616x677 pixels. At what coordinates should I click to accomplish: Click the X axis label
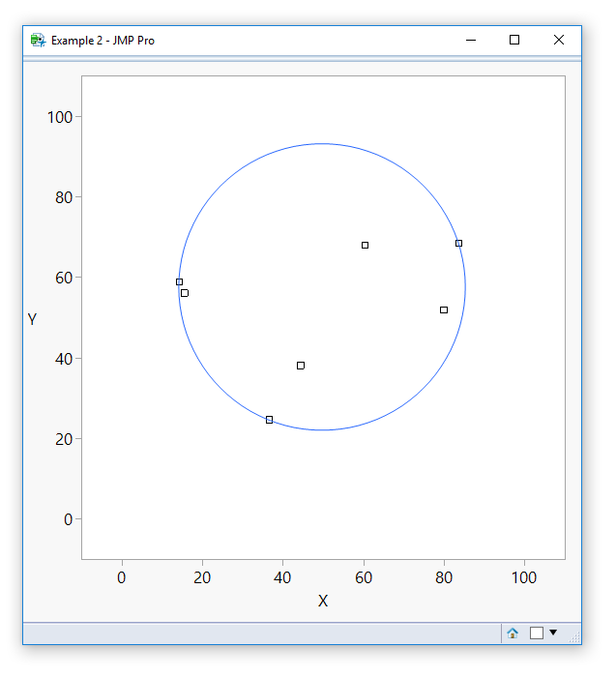pos(323,601)
